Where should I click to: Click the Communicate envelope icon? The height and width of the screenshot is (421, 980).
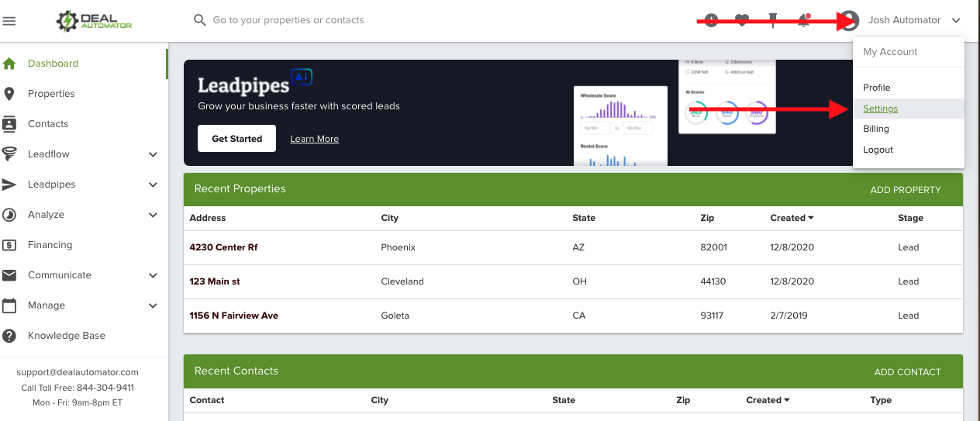9,275
